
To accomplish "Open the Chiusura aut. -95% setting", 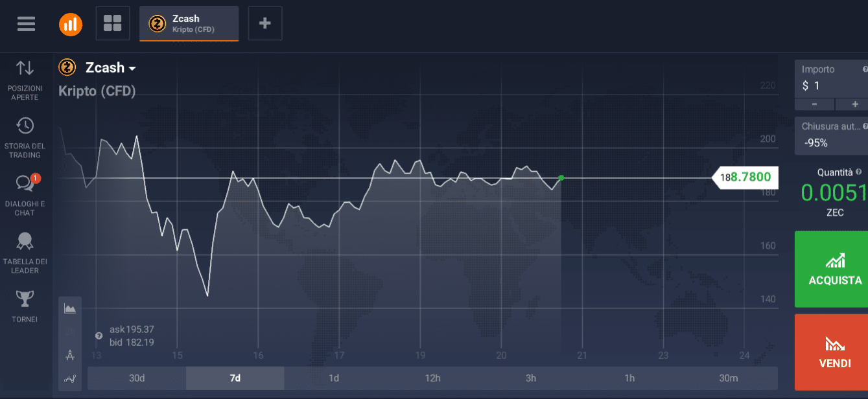I will pyautogui.click(x=831, y=136).
